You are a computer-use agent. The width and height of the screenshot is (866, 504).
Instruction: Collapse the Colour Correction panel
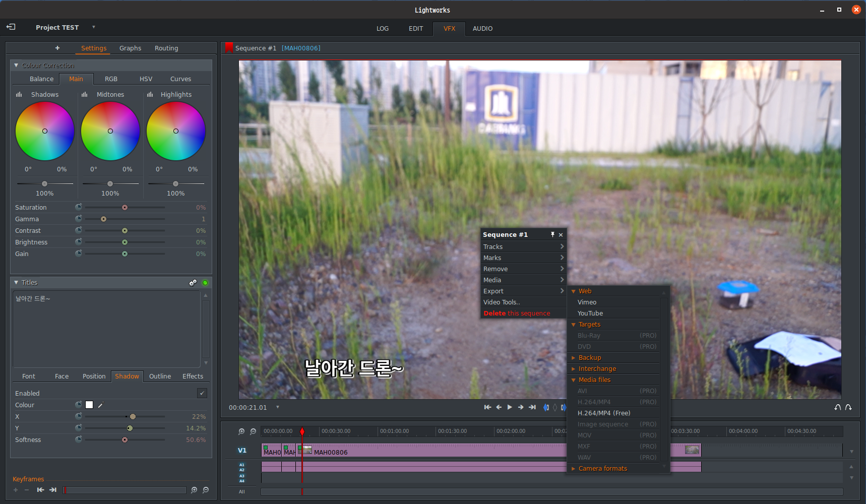click(x=16, y=66)
